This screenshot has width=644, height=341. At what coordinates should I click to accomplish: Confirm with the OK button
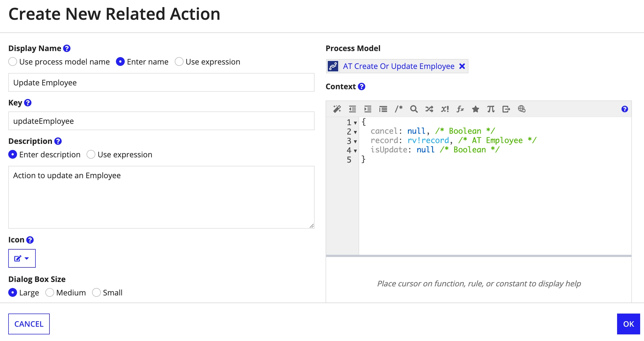[628, 324]
